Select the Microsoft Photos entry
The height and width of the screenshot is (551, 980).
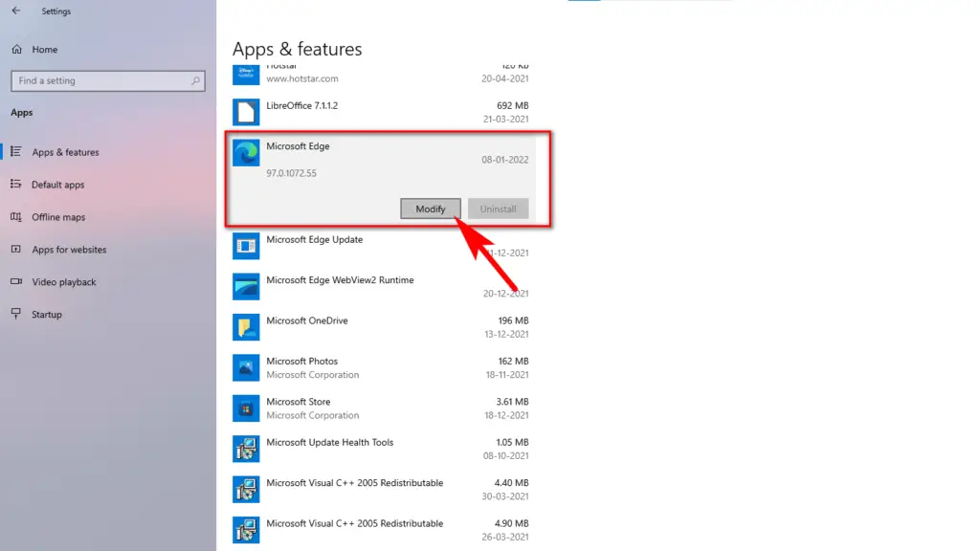381,368
